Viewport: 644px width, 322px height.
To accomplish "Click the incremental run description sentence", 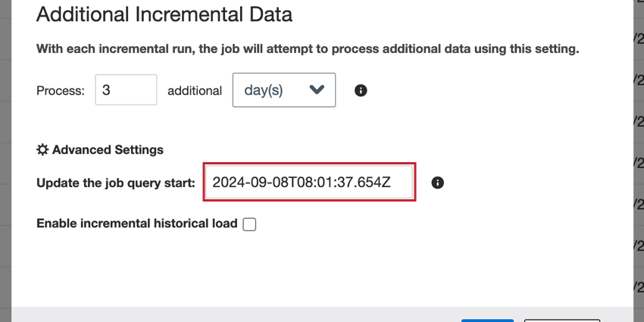I will (x=308, y=49).
